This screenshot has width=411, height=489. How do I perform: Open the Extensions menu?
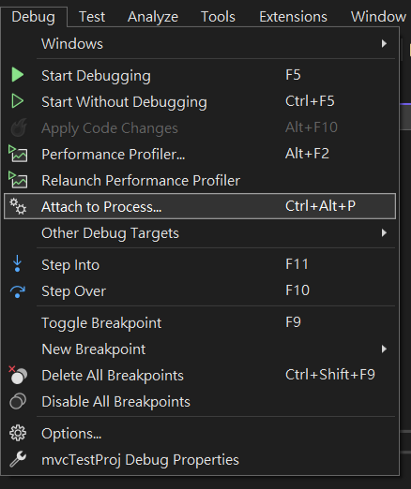tap(293, 17)
